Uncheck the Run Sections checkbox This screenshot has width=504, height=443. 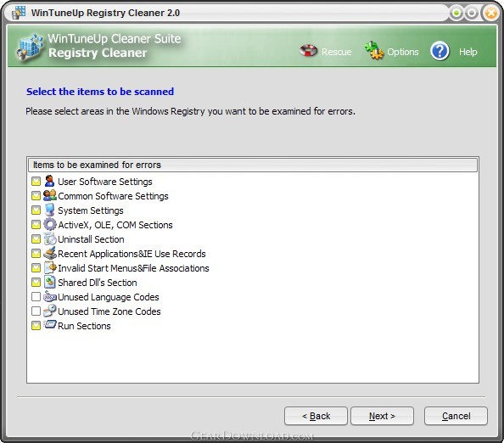[x=36, y=326]
